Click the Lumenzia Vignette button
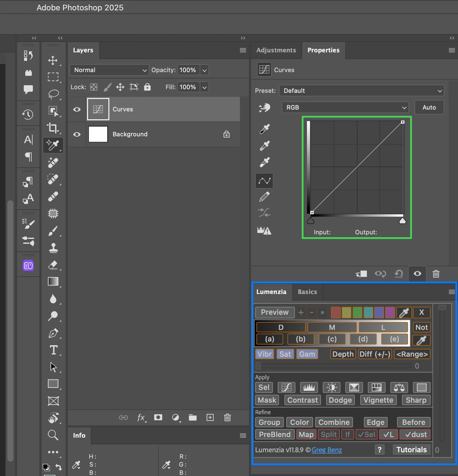Viewport: 458px width, 476px height. point(378,400)
